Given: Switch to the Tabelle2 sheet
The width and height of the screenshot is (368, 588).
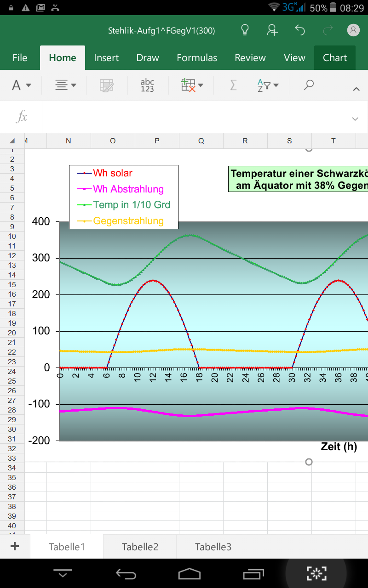Looking at the screenshot, I should click(x=140, y=547).
